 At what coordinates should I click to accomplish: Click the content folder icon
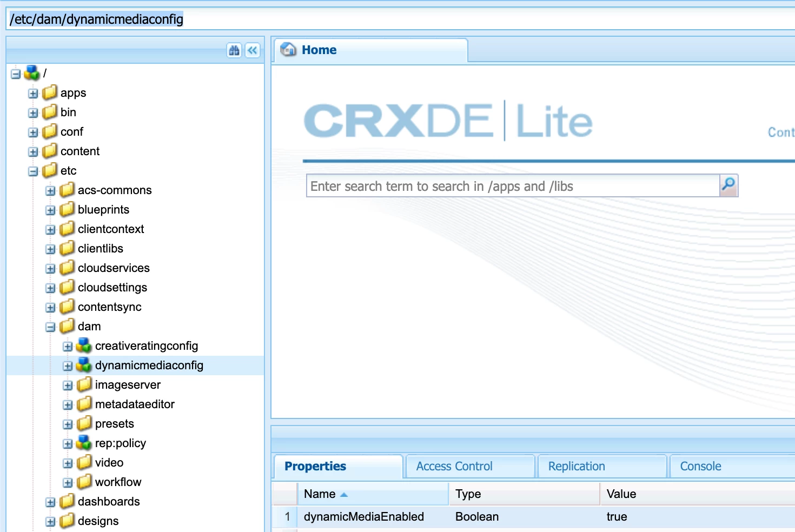point(50,151)
